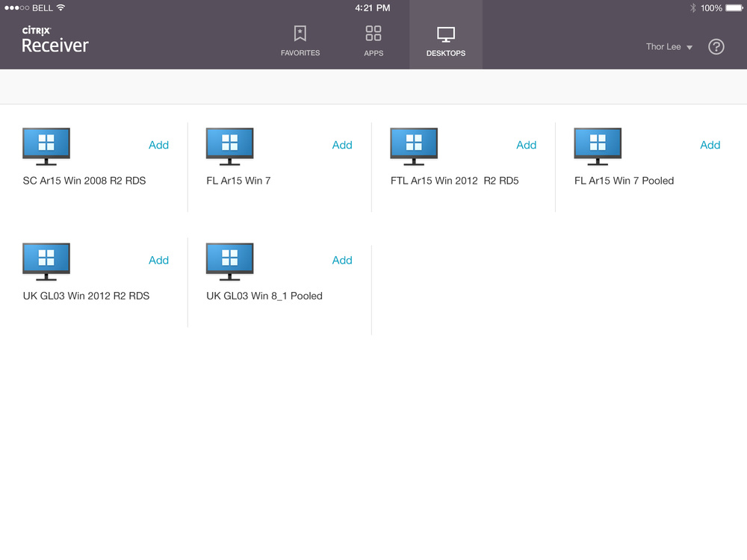Open the help question mark icon
The image size is (747, 560).
coord(716,46)
